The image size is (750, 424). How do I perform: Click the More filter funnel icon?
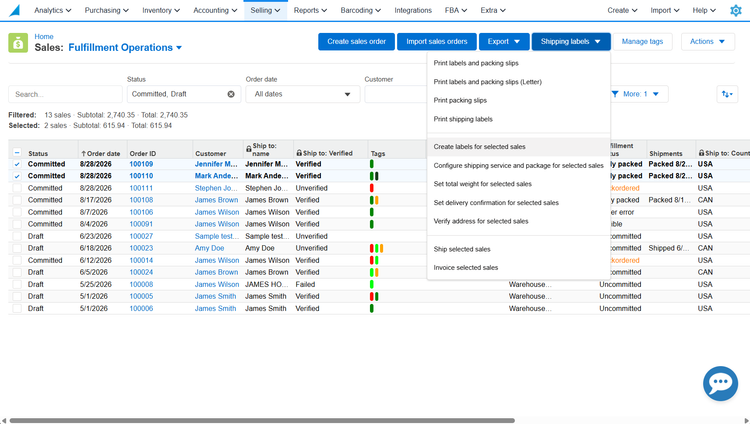[x=615, y=94]
